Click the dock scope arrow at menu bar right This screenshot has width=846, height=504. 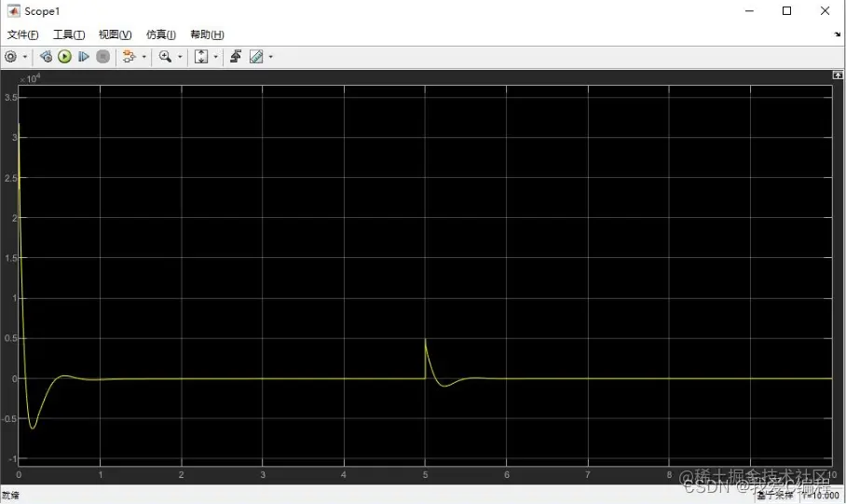(837, 34)
